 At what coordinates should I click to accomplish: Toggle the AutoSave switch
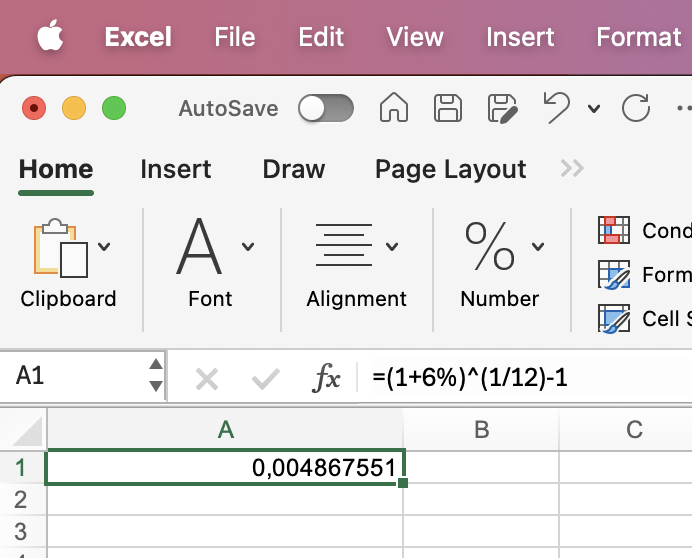click(326, 108)
